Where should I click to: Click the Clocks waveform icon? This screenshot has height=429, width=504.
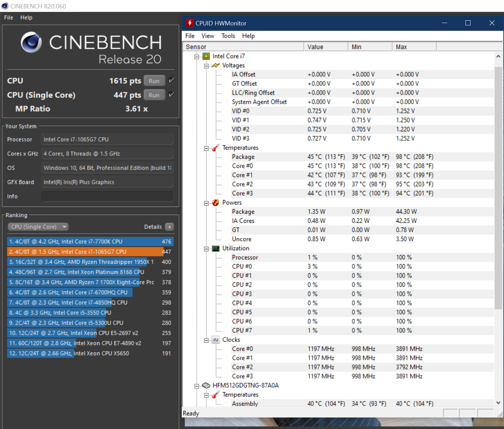[216, 340]
